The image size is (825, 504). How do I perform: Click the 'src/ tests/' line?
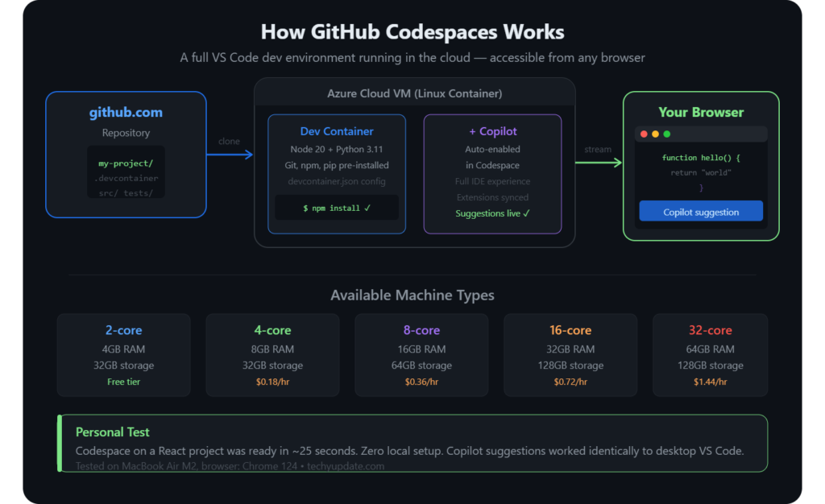126,193
